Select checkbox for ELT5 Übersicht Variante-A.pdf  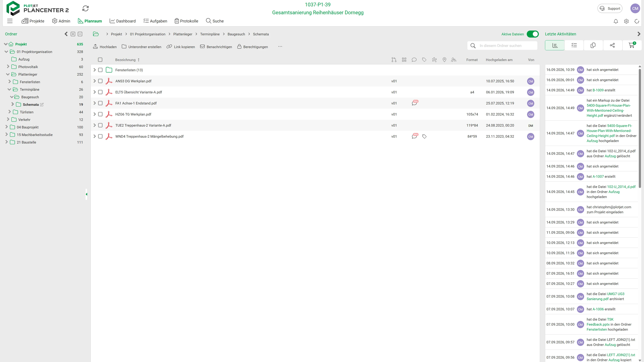100,92
